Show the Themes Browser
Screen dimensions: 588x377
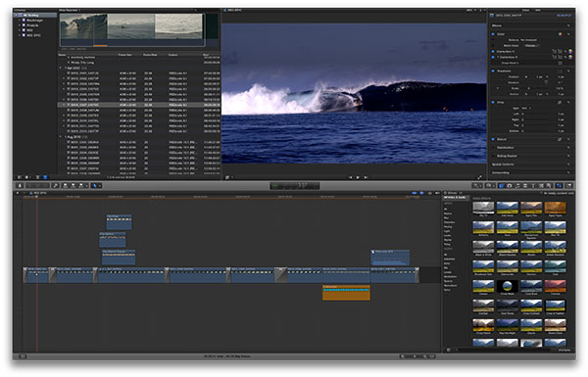[x=549, y=185]
